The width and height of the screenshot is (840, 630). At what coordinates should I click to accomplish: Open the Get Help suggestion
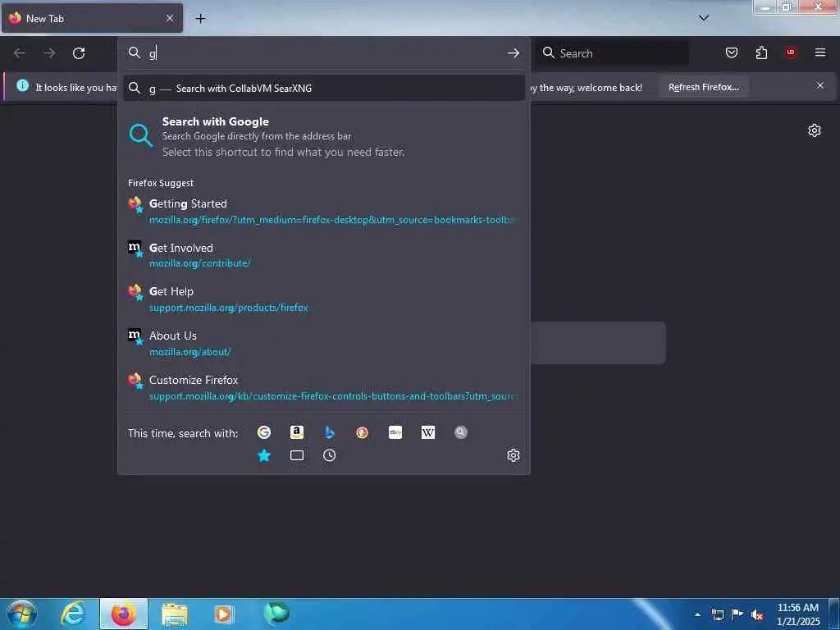pyautogui.click(x=323, y=299)
